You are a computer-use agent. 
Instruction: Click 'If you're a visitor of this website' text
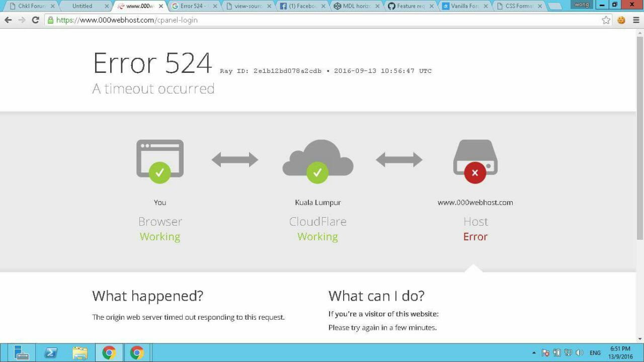[x=384, y=314]
